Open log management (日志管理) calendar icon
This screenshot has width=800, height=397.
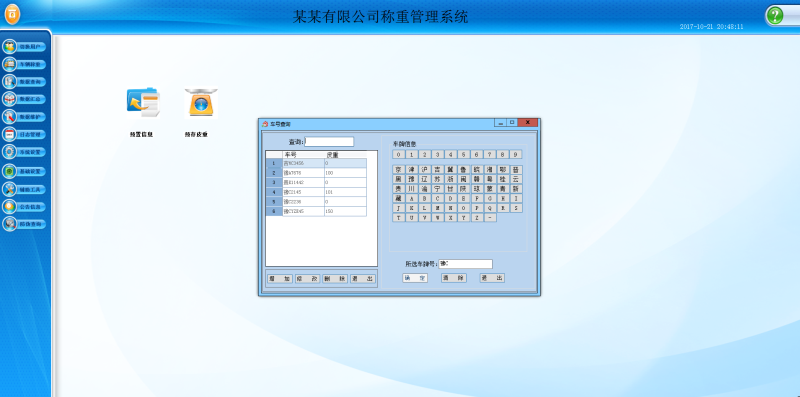pos(9,134)
